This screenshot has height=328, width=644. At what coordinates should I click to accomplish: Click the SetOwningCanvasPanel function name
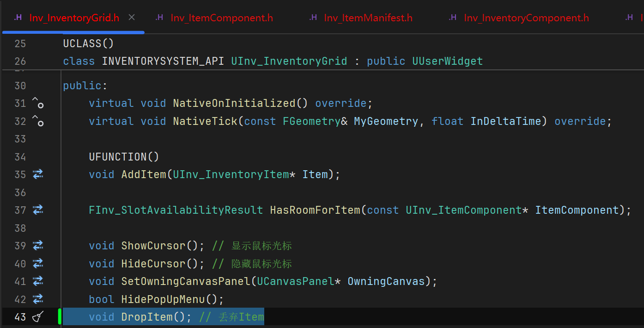click(186, 281)
